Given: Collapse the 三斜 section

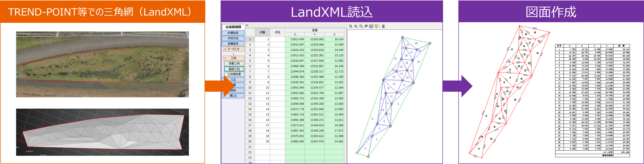Looking at the screenshot, I should [x=233, y=58].
